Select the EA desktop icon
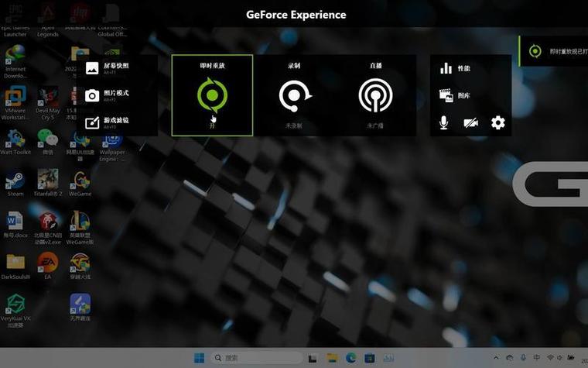 click(x=48, y=266)
